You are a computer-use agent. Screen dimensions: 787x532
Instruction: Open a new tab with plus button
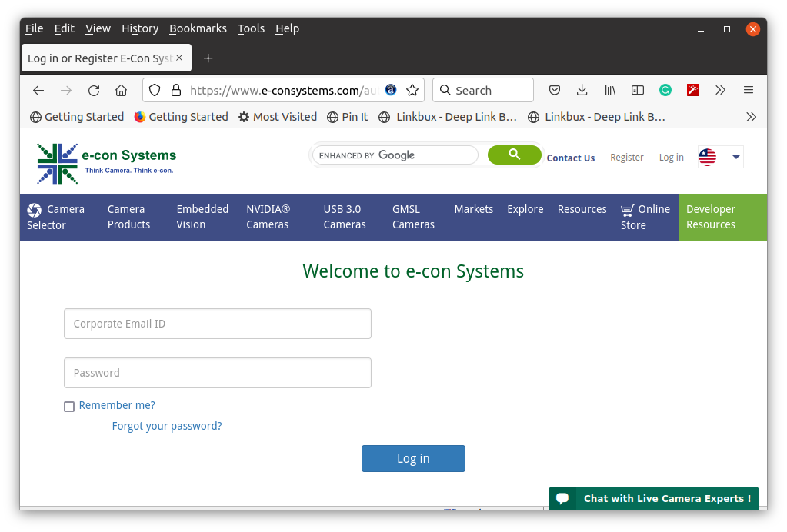(x=208, y=58)
